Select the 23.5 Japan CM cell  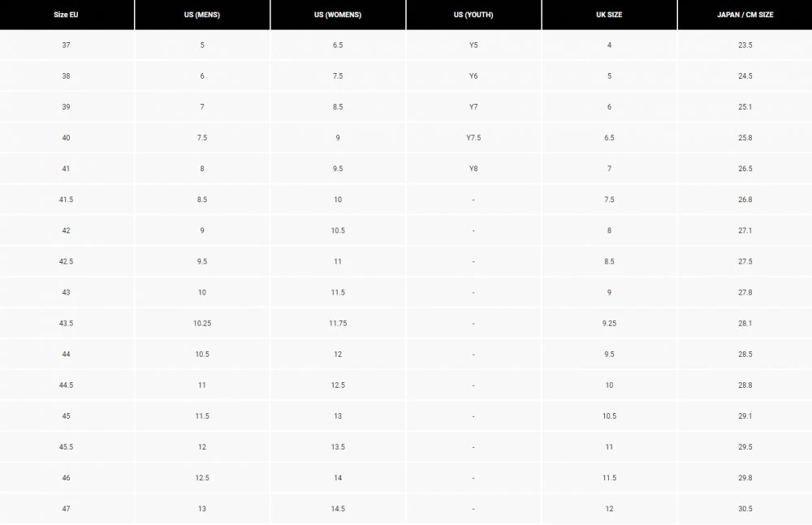tap(745, 45)
